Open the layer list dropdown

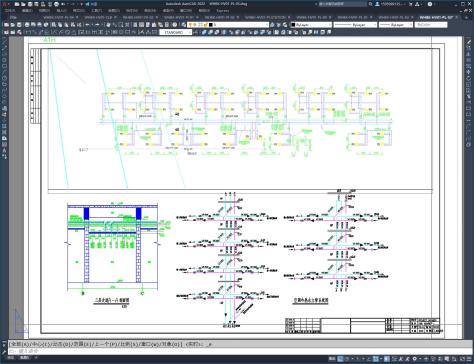pyautogui.click(x=266, y=25)
